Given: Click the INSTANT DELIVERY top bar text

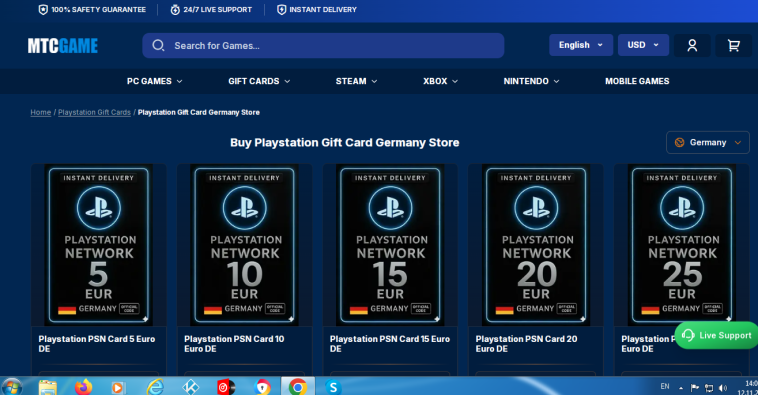Looking at the screenshot, I should coord(323,10).
